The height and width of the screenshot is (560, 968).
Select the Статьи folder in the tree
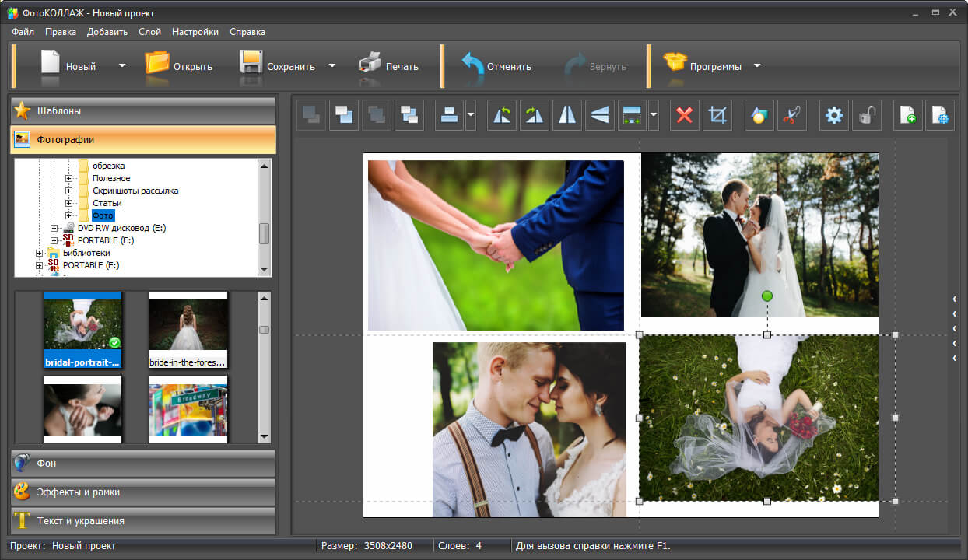(x=107, y=203)
